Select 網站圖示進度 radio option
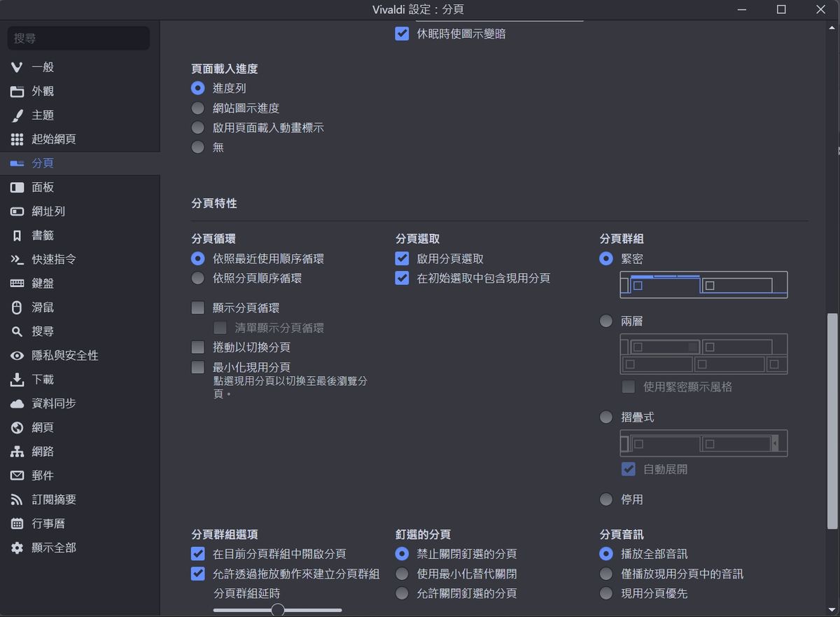The image size is (840, 617). pos(198,109)
